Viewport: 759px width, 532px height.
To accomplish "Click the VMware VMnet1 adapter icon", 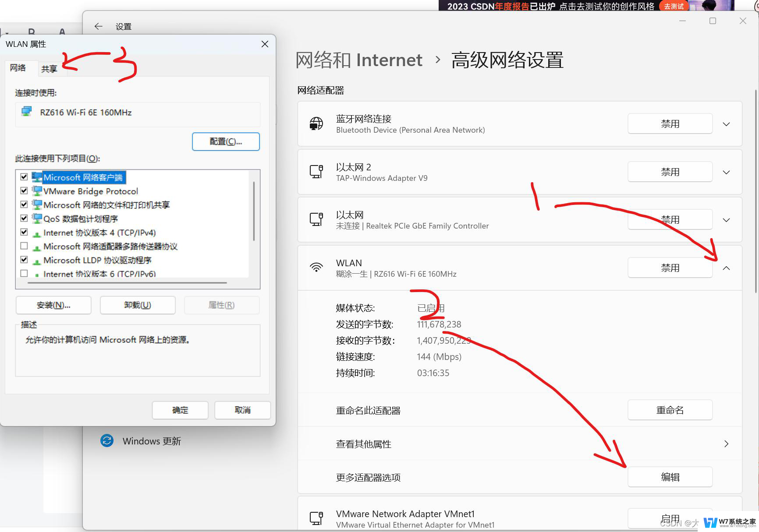I will click(316, 518).
